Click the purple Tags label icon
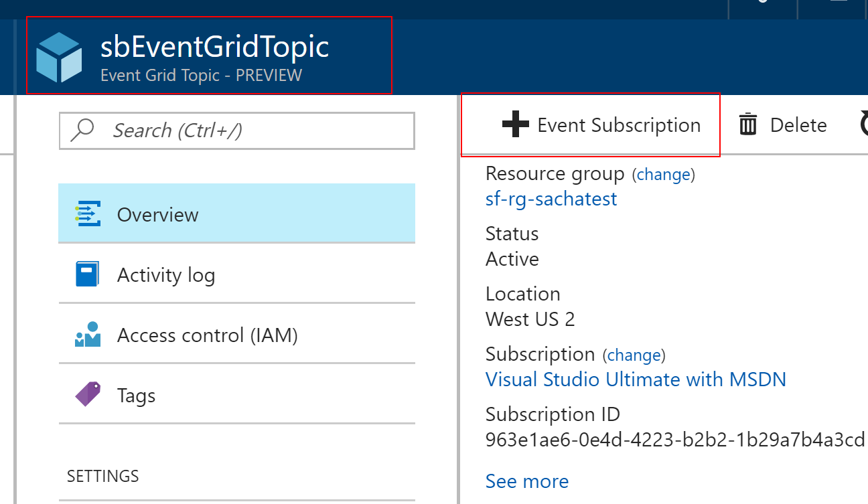Screen dimensions: 868x504 [x=88, y=394]
